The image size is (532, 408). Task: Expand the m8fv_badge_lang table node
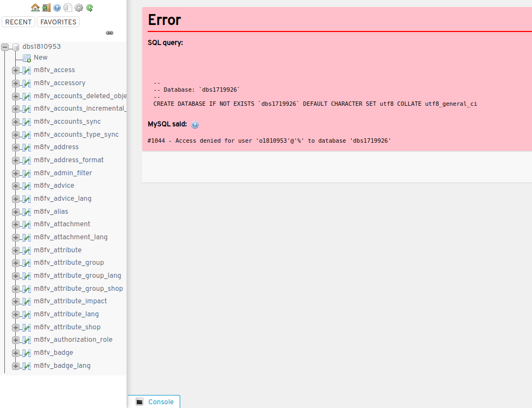coord(16,366)
